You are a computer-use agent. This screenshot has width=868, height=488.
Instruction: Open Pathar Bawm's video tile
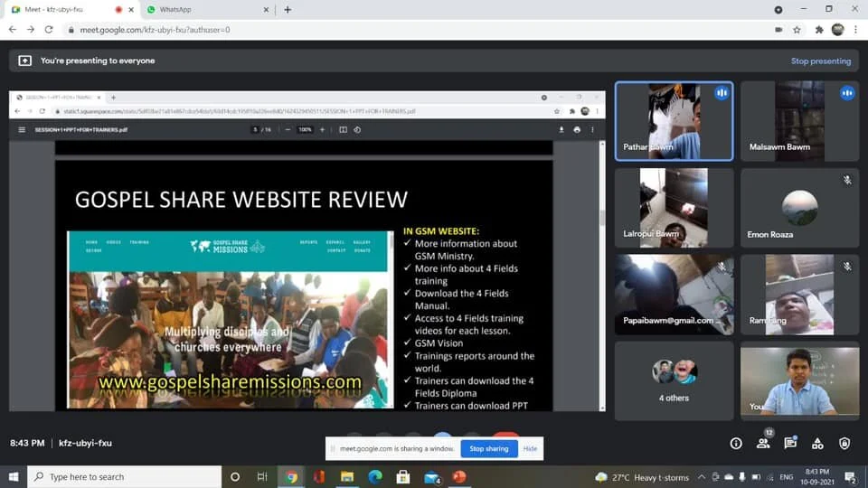(674, 121)
